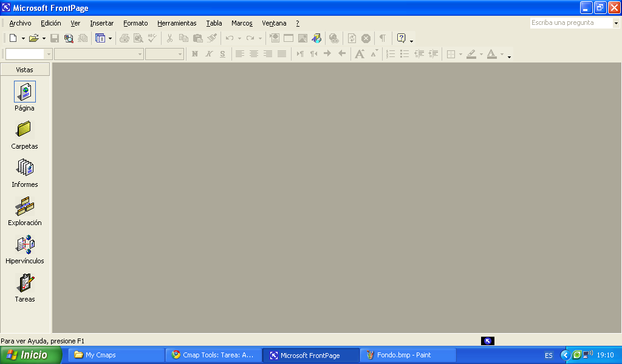Toggle show paragraph marks (¶)
The width and height of the screenshot is (622, 364).
(383, 38)
